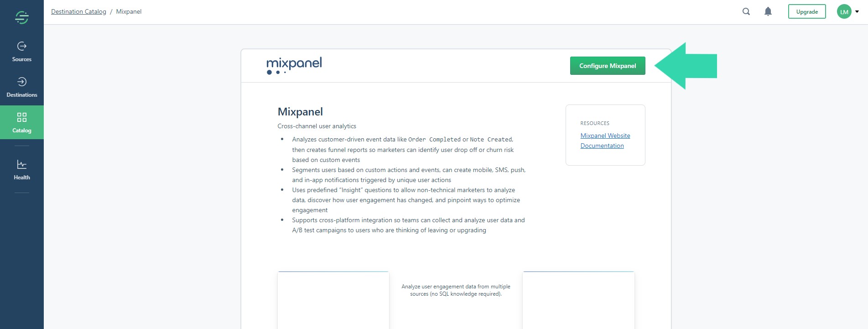This screenshot has width=868, height=329.
Task: Open the notifications bell
Action: click(768, 11)
